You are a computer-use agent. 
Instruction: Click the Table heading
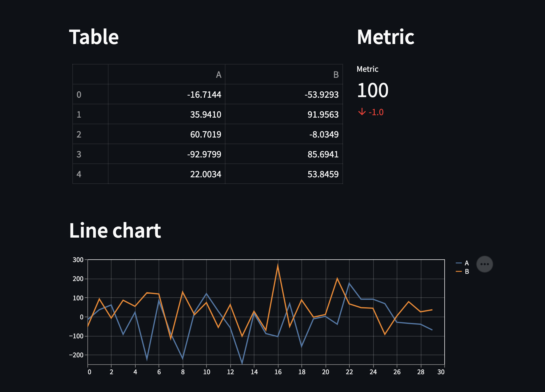[94, 37]
